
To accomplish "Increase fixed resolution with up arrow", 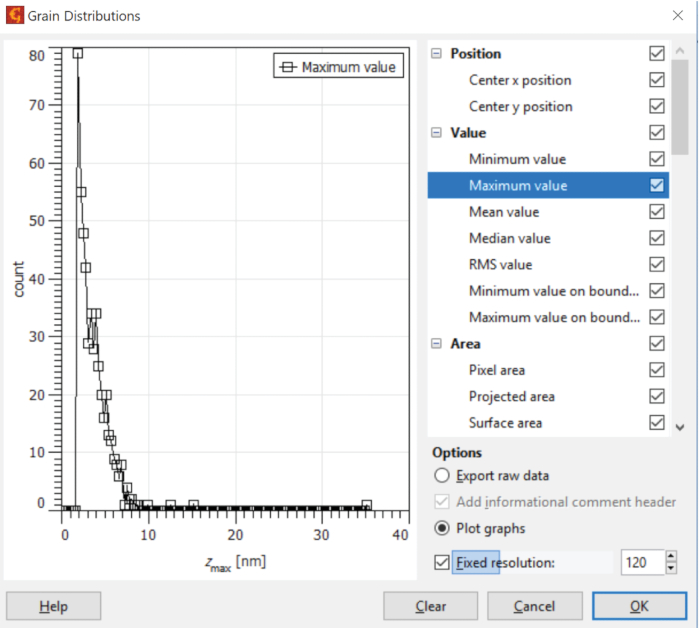I will point(671,557).
